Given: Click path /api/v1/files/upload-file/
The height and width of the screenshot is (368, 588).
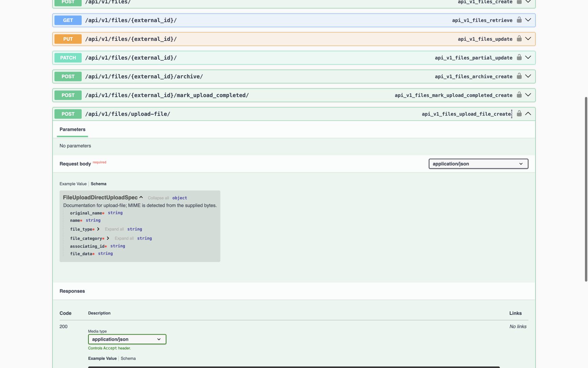Looking at the screenshot, I should (128, 114).
